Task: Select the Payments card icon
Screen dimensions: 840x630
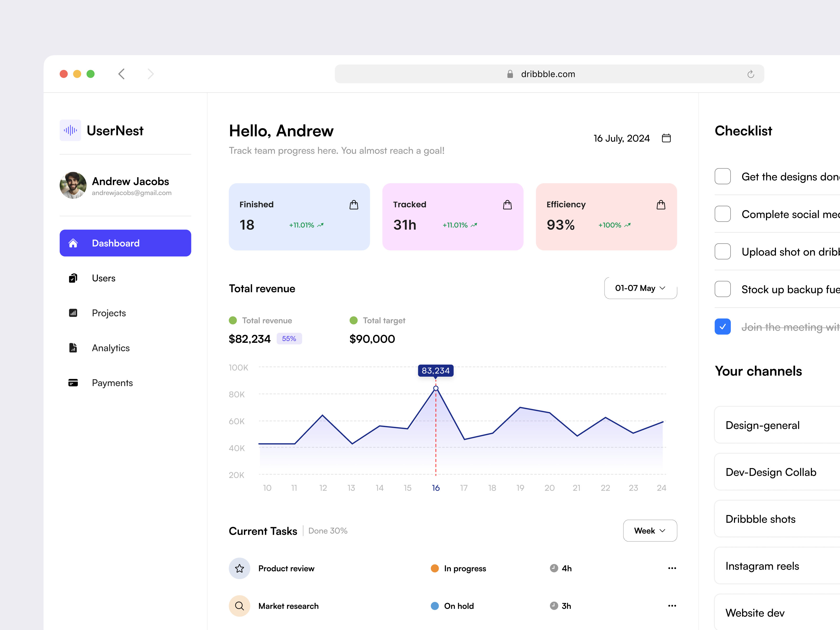Action: pyautogui.click(x=73, y=383)
